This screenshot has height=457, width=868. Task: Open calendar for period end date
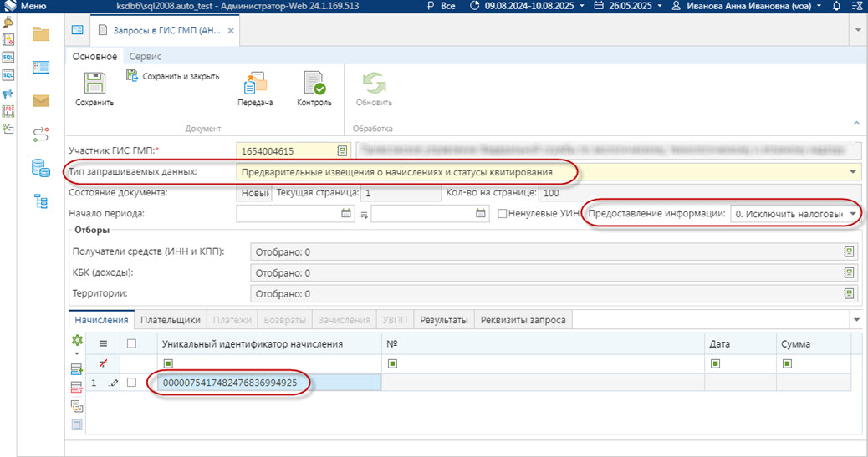pos(481,213)
